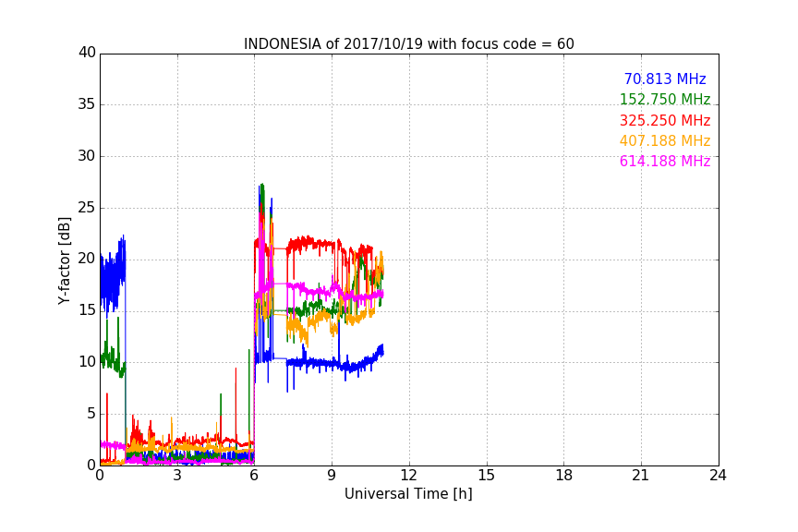
Task: Click x-axis tick label '12'
Action: (x=409, y=476)
